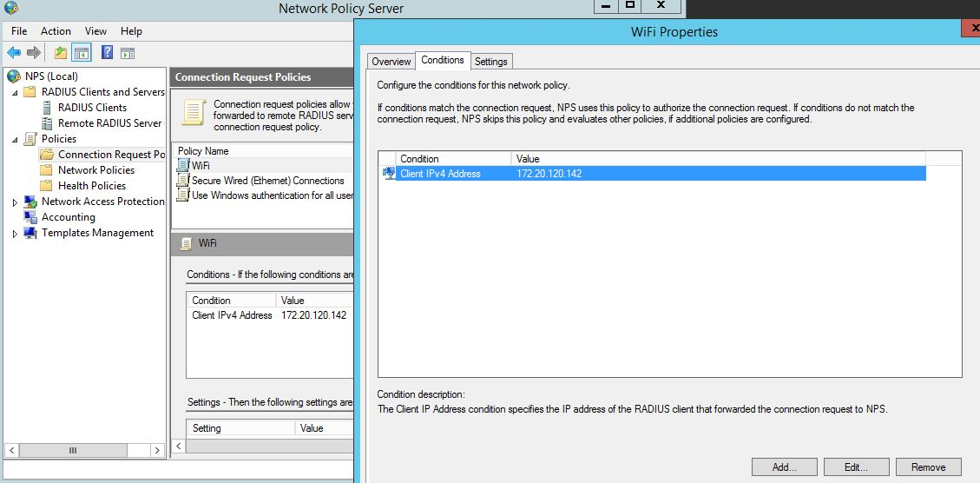Click the Client IPv4 Address condition icon

tap(389, 174)
